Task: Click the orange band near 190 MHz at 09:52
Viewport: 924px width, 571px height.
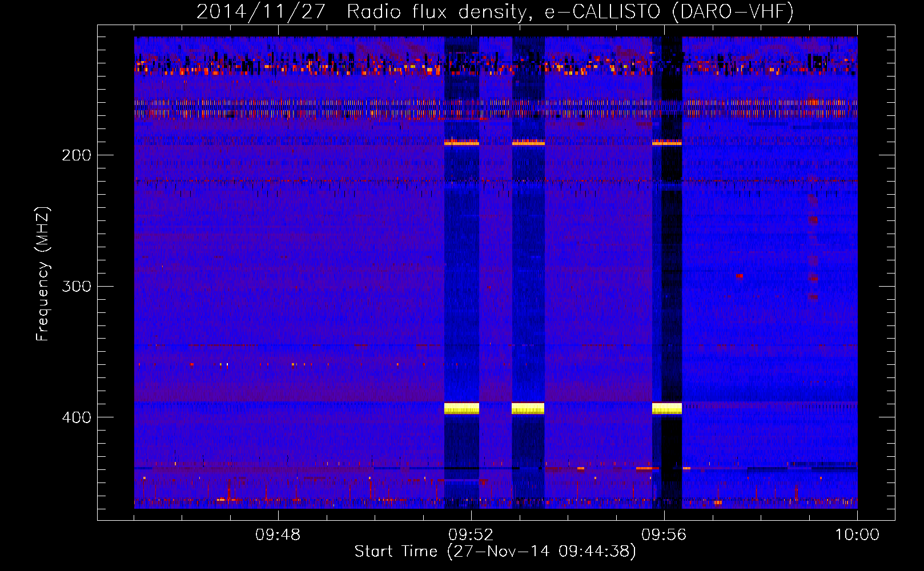Action: 461,142
